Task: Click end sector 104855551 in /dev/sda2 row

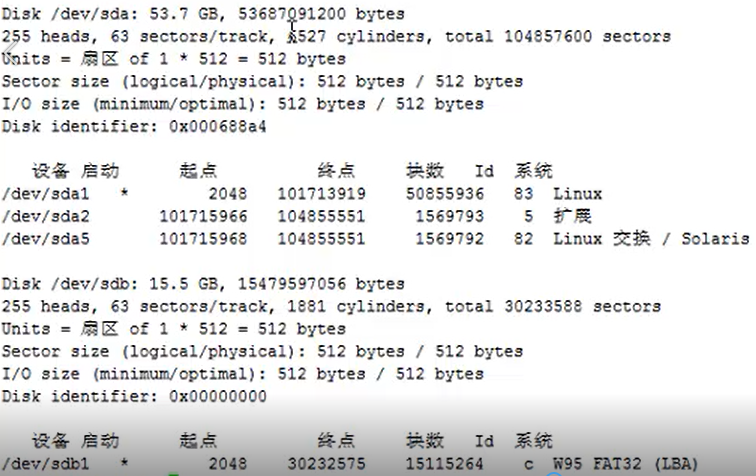Action: pos(322,216)
